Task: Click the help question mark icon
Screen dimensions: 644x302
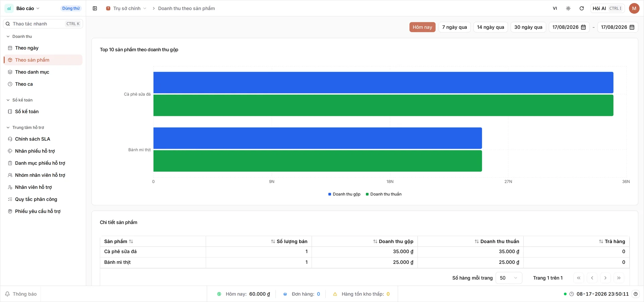Action: point(636,294)
